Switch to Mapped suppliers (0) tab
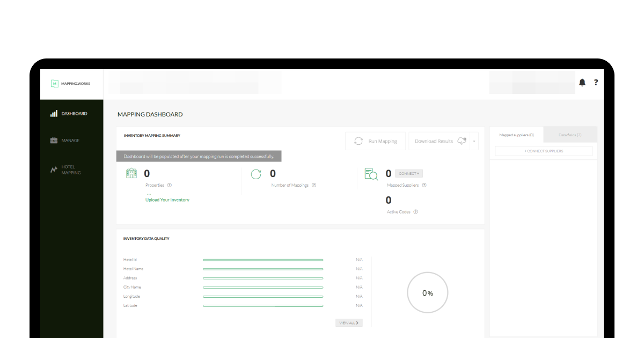Viewport: 644px width, 338px height. tap(516, 135)
